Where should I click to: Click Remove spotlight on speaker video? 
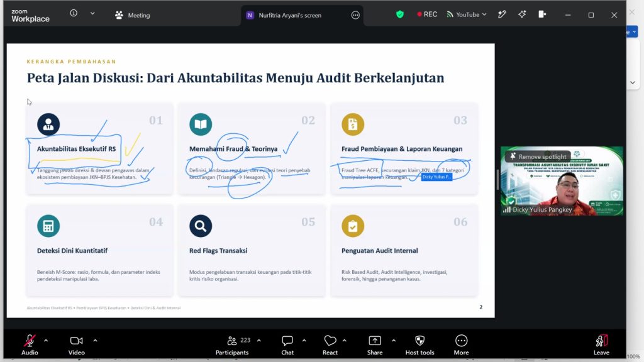click(538, 156)
